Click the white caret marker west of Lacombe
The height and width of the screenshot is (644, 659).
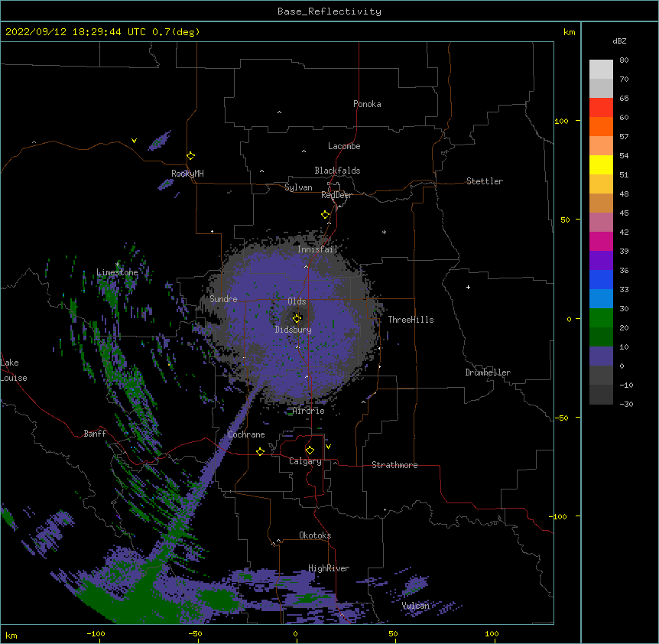coord(304,151)
